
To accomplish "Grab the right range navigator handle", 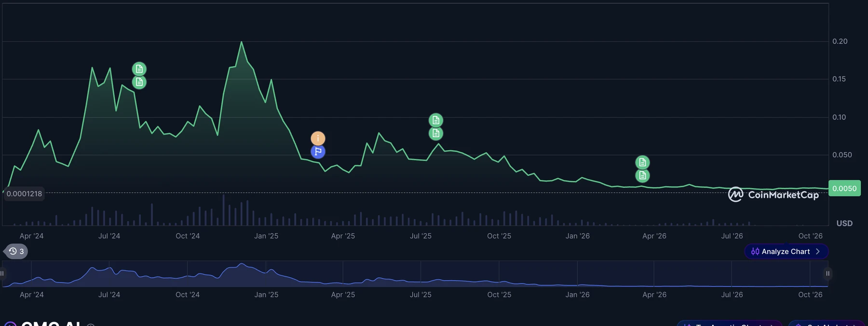I will pyautogui.click(x=827, y=274).
